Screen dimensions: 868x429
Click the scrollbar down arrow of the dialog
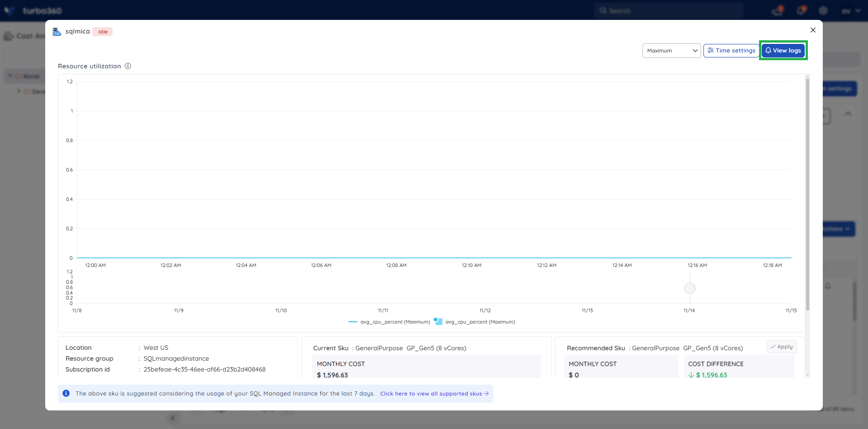[807, 375]
